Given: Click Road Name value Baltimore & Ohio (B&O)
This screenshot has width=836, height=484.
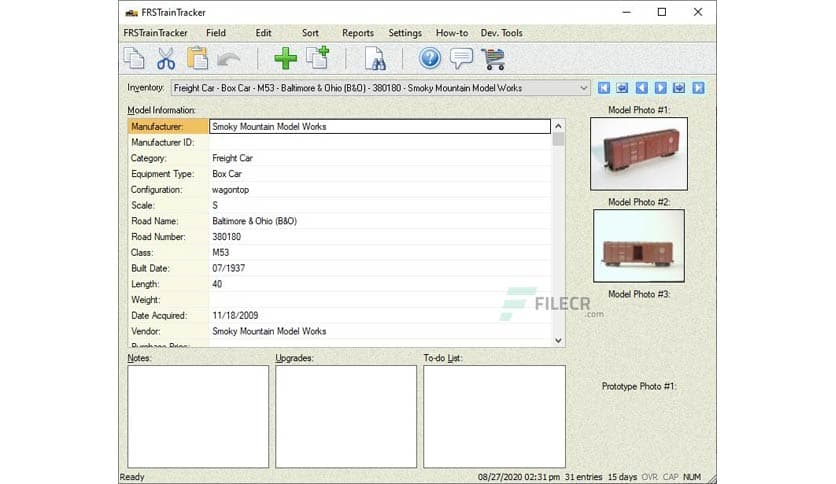Looking at the screenshot, I should click(x=254, y=221).
